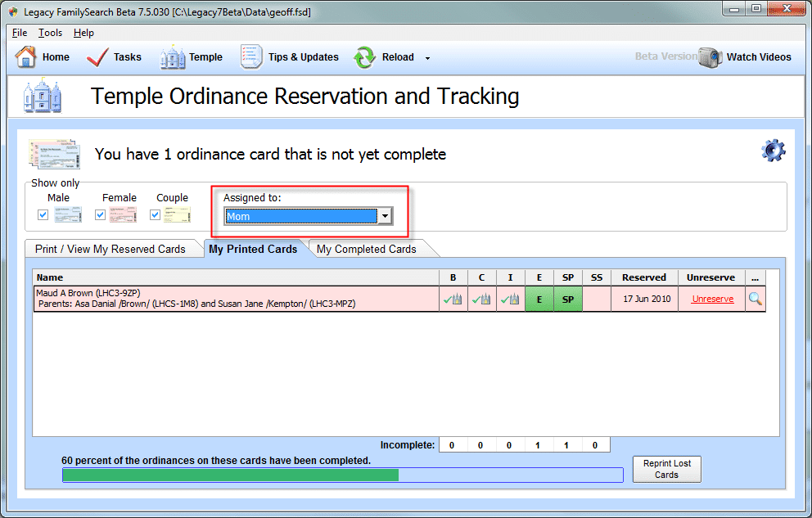
Task: Click the pink Female card icon
Action: (x=123, y=214)
